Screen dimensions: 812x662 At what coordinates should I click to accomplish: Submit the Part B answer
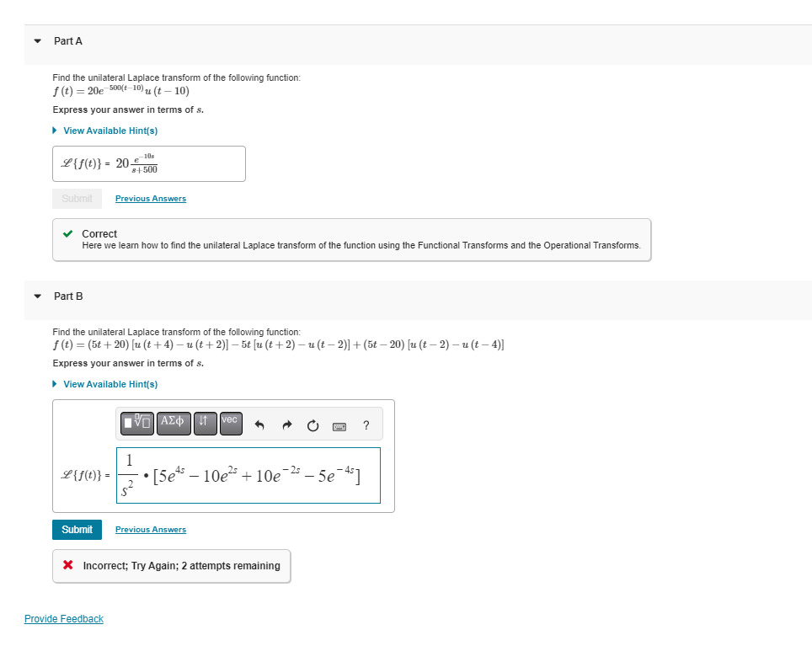(77, 530)
